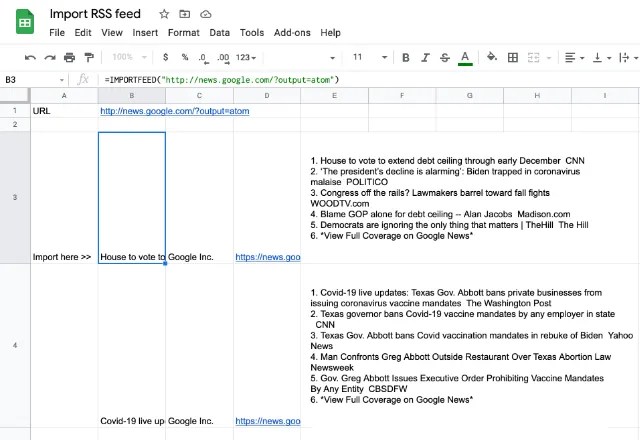Toggle italic formatting
The width and height of the screenshot is (640, 440).
[425, 58]
